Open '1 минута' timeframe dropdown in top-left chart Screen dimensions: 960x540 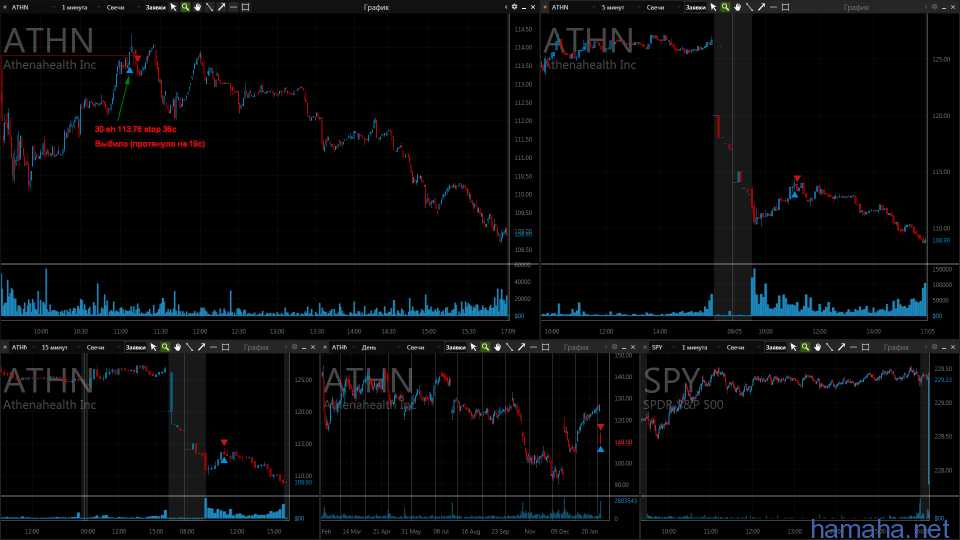coord(80,7)
